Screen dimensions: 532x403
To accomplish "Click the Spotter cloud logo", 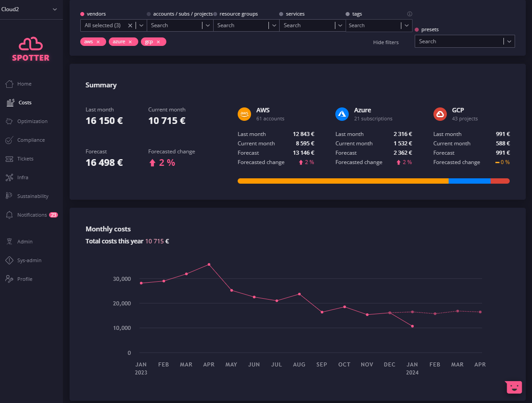I will tap(31, 44).
